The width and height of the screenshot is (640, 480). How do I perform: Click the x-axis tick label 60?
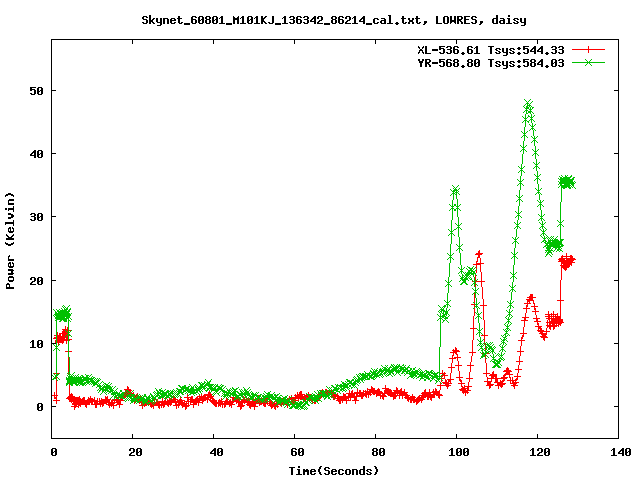pos(297,452)
